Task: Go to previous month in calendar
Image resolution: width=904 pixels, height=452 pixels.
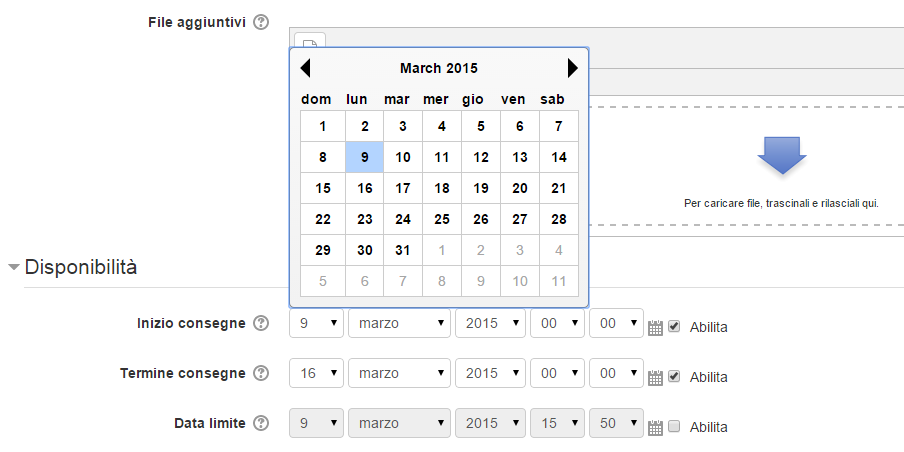Action: (305, 68)
